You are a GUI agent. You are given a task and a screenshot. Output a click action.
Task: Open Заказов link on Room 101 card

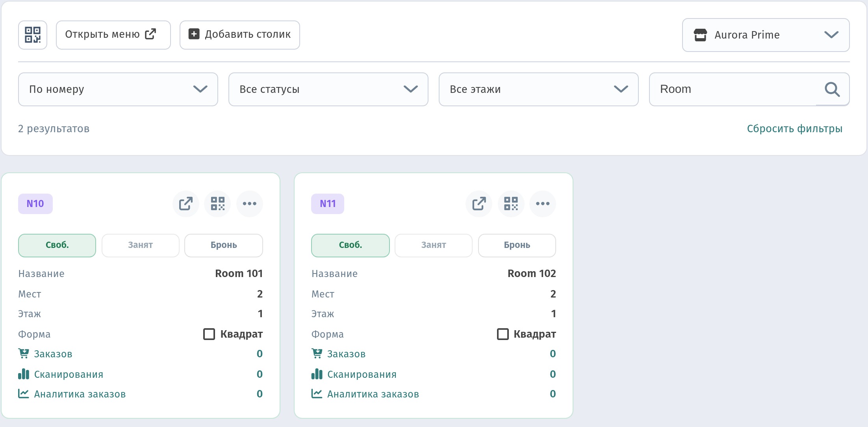coord(53,354)
